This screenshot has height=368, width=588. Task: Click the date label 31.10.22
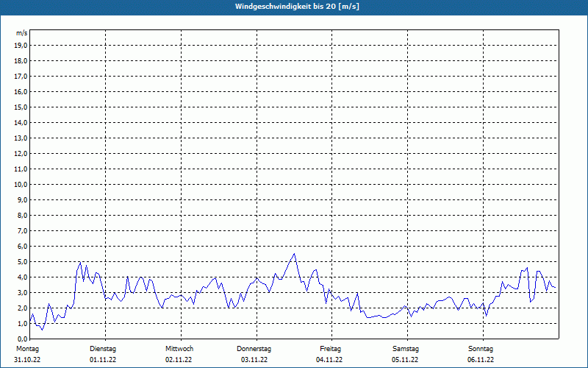(27, 360)
